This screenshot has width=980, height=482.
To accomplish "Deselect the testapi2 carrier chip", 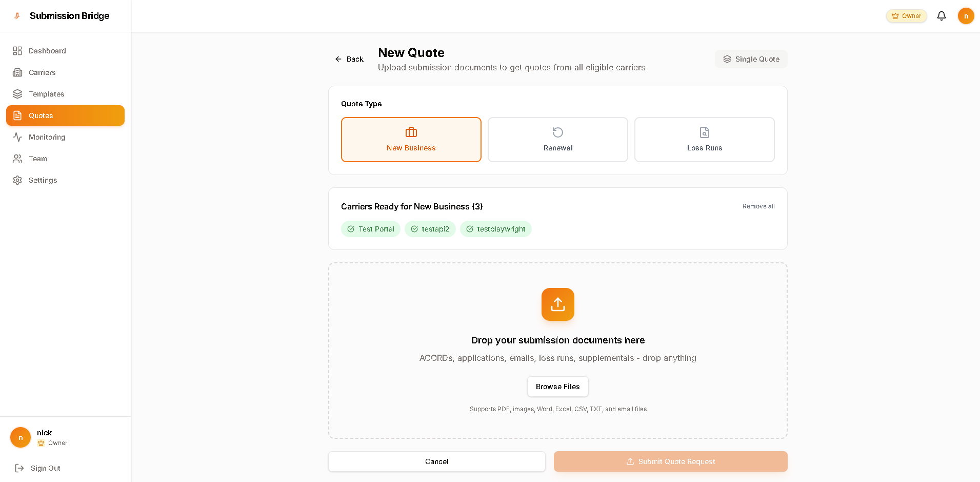I will [430, 229].
